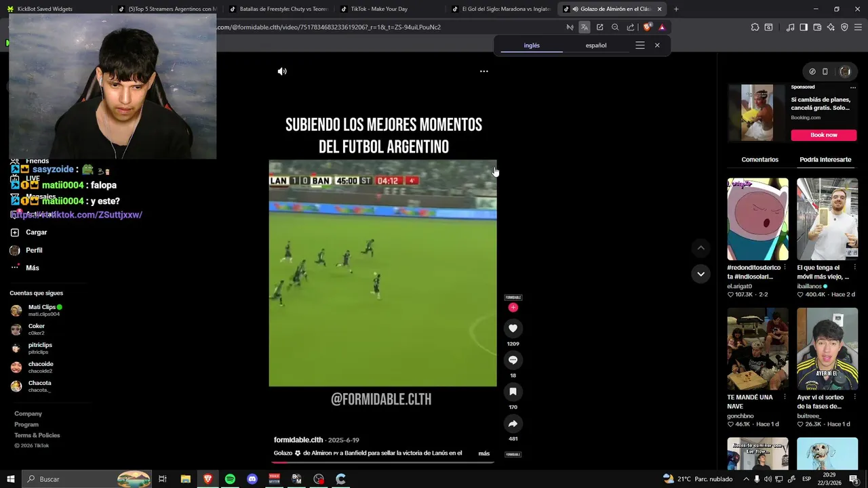Viewport: 868px width, 488px height.
Task: Open options for the el.arigat0 video
Action: click(785, 268)
